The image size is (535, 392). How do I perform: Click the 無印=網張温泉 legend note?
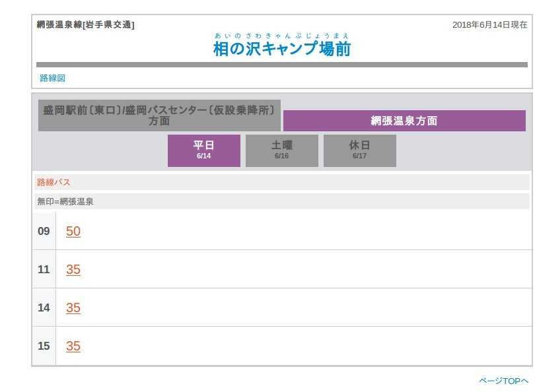65,201
